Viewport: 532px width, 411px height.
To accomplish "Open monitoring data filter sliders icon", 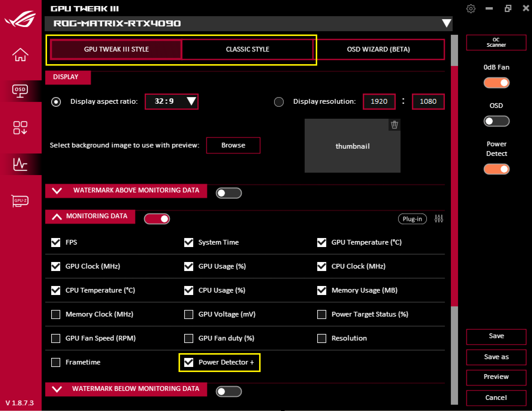I will (439, 219).
